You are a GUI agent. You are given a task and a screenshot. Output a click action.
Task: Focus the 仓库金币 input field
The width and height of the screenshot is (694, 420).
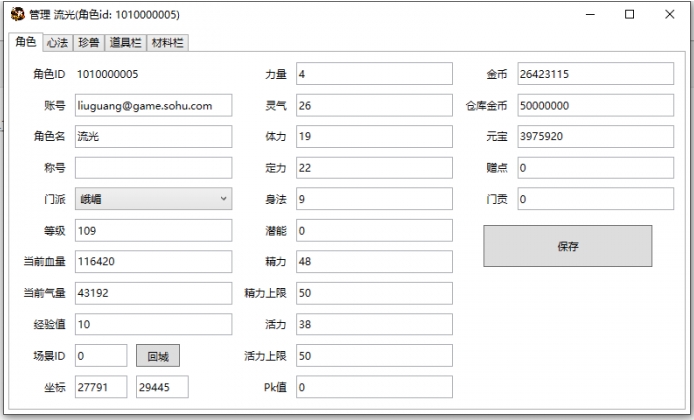[594, 105]
